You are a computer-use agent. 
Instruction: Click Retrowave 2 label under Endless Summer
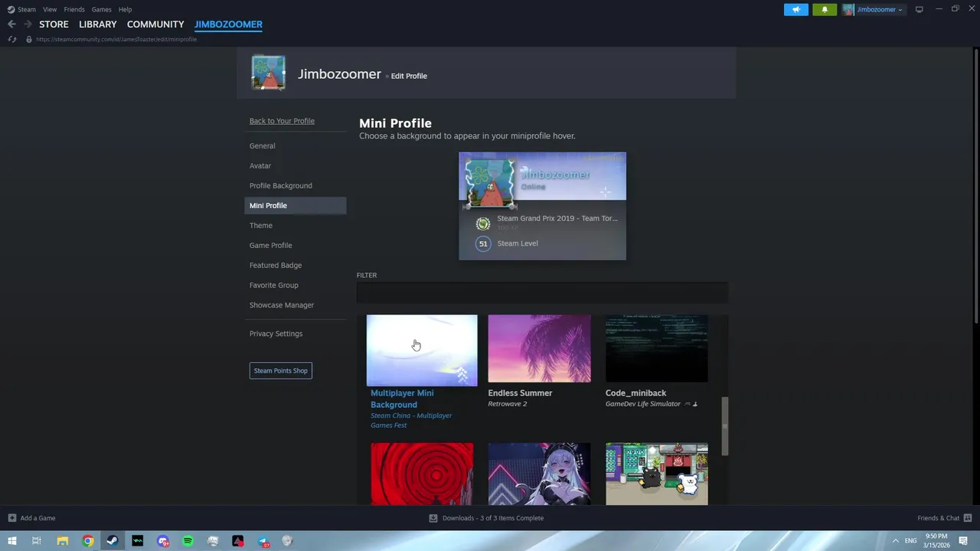point(508,404)
